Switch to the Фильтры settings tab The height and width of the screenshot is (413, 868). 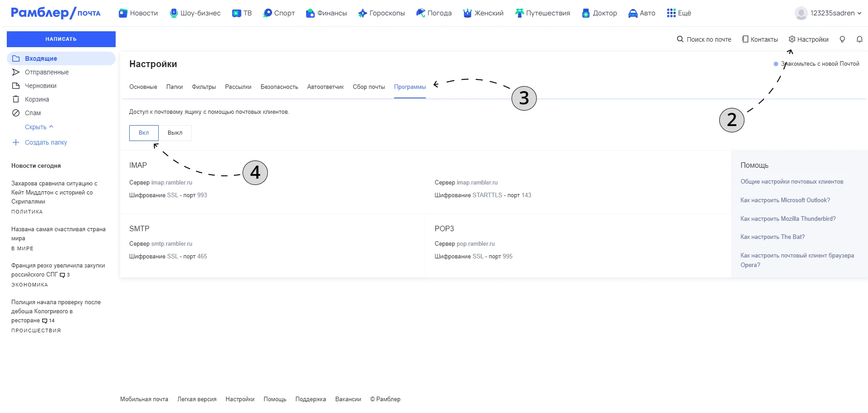click(x=204, y=87)
